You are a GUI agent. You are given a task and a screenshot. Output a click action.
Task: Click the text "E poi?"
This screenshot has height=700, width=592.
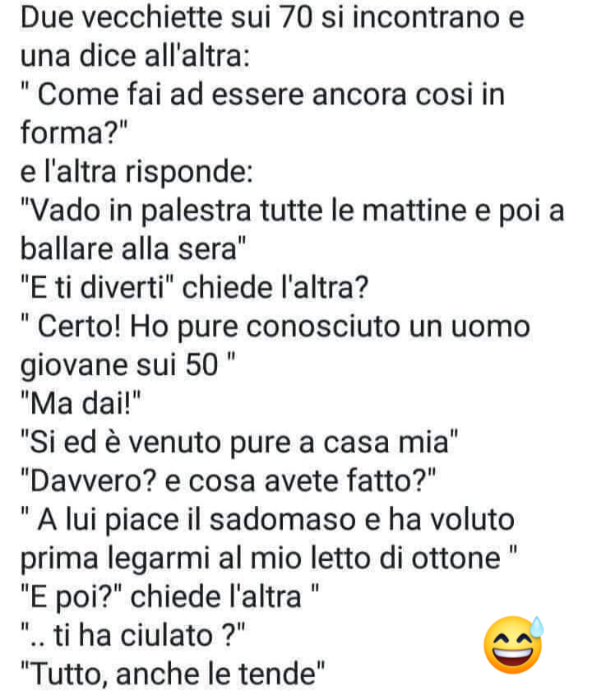tap(74, 597)
